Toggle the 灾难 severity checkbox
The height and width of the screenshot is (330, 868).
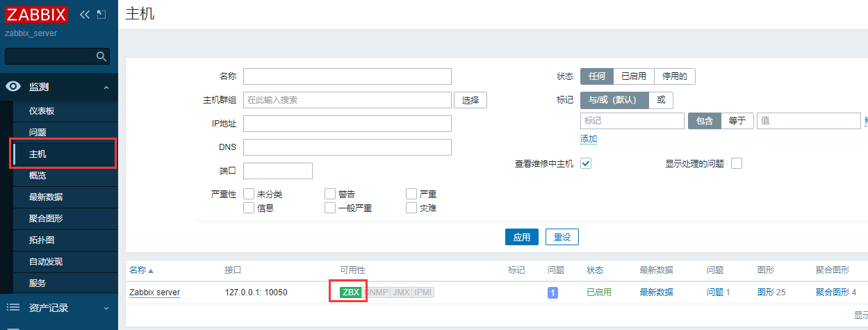click(411, 207)
